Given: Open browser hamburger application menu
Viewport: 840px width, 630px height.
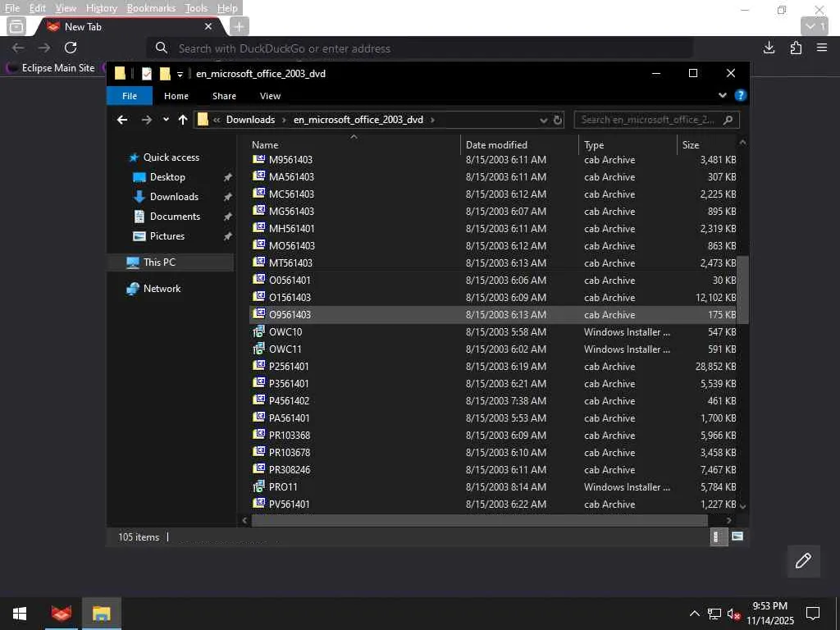Looking at the screenshot, I should point(822,48).
